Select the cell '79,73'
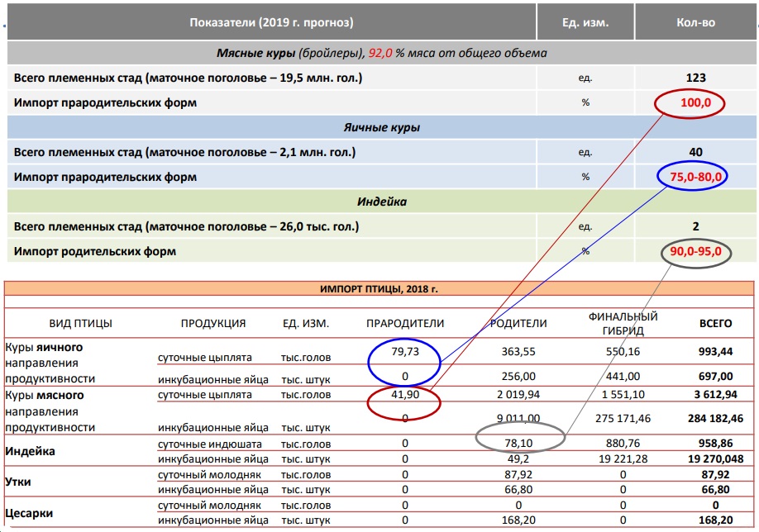 click(405, 352)
